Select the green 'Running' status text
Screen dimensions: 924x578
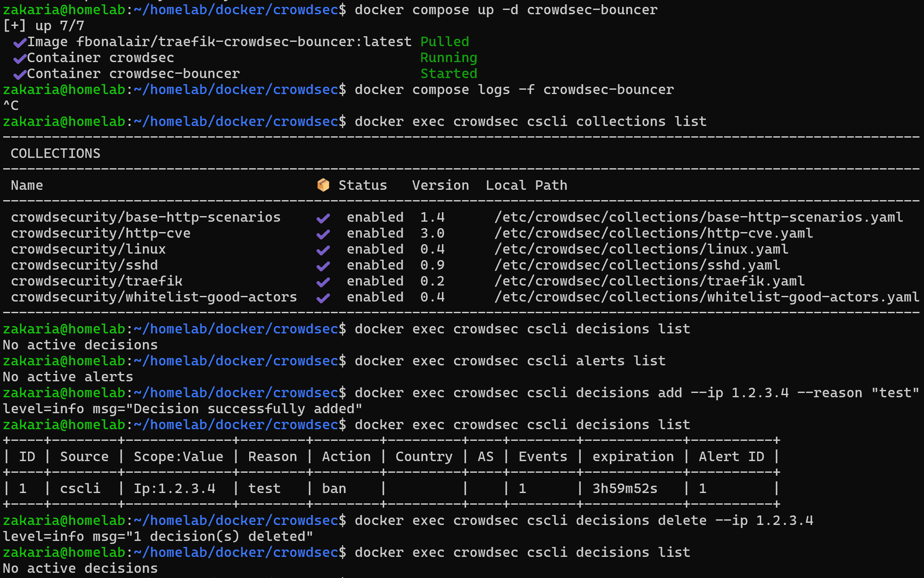[449, 58]
